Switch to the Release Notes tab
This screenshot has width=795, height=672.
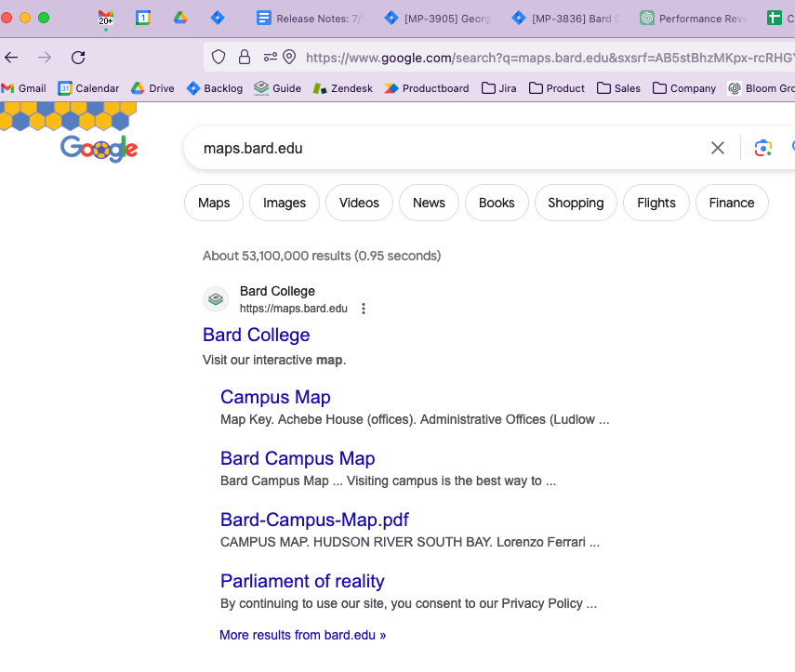pyautogui.click(x=311, y=19)
